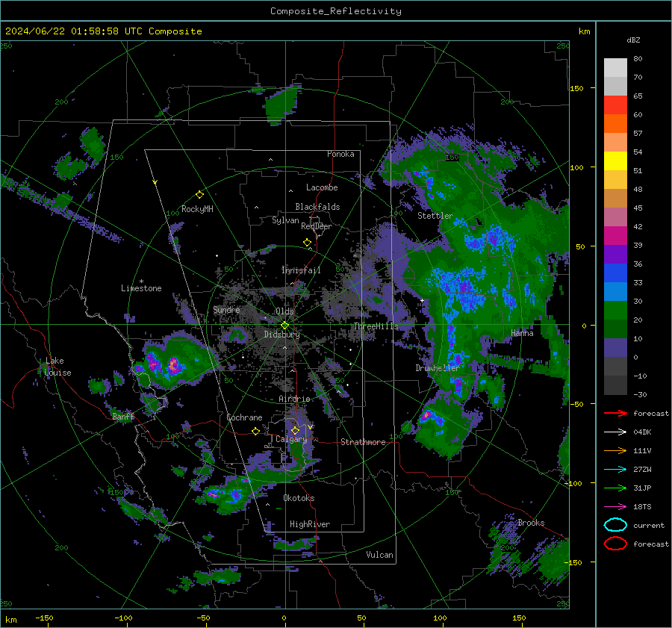This screenshot has width=672, height=628.
Task: Click the Lake Louise label
Action: (x=57, y=367)
